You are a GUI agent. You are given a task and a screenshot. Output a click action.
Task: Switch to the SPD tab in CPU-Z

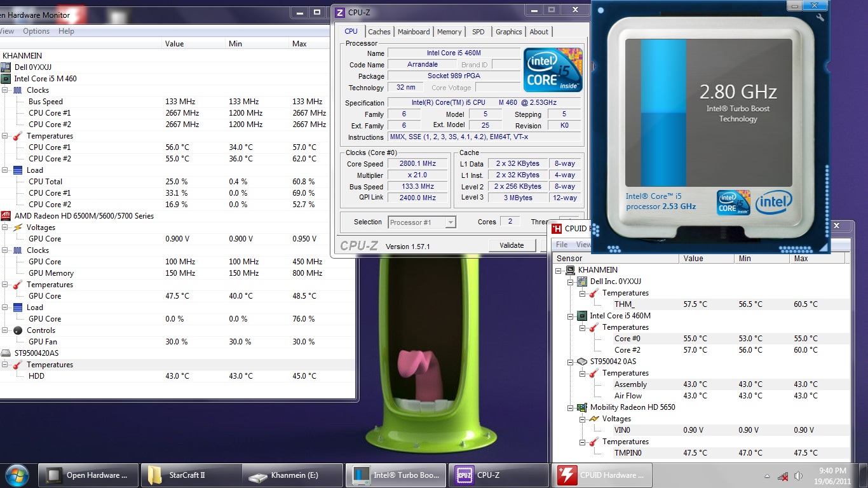click(x=478, y=32)
